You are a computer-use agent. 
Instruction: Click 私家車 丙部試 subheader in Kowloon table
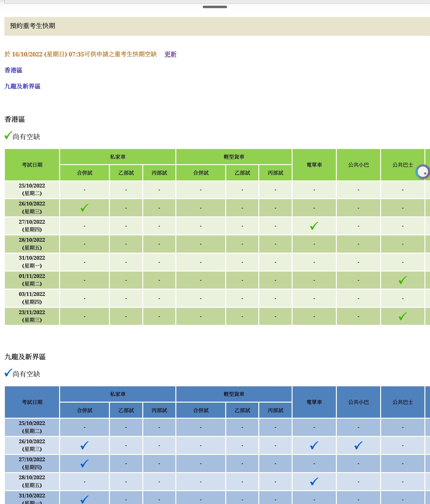click(159, 410)
